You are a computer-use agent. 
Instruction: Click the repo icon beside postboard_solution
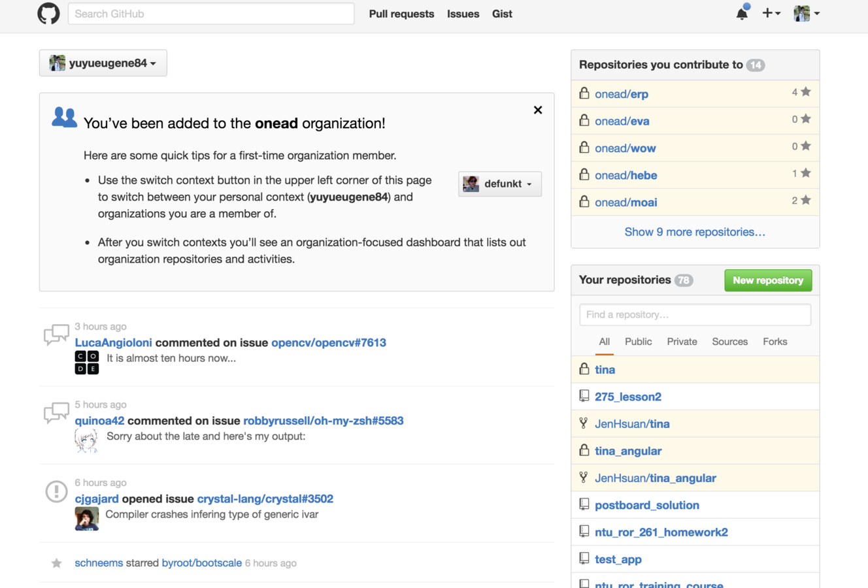click(584, 504)
